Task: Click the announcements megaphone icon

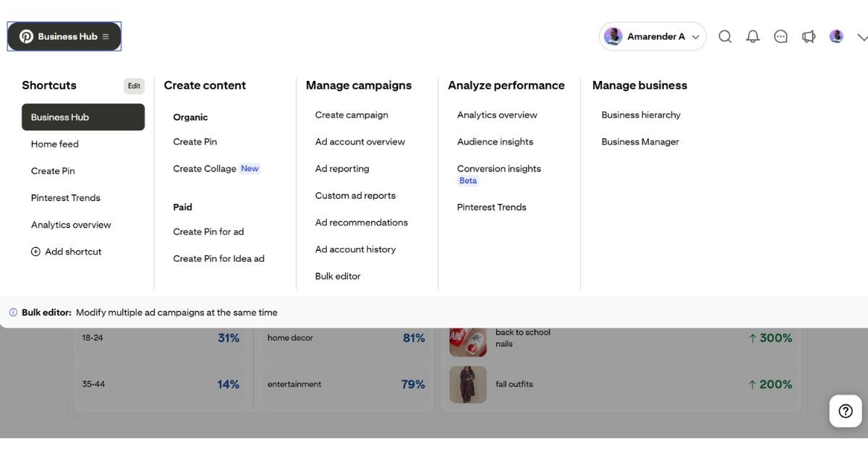Action: pyautogui.click(x=808, y=35)
